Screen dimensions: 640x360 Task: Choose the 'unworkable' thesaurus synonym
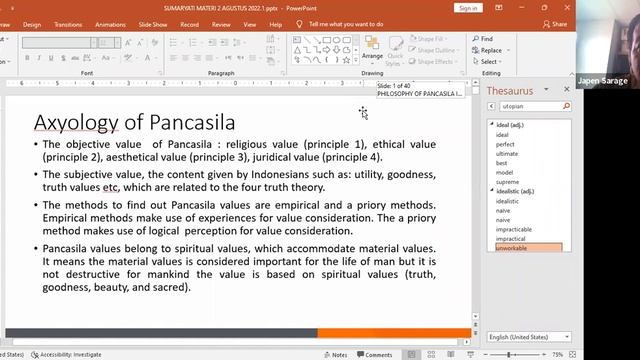pyautogui.click(x=528, y=248)
